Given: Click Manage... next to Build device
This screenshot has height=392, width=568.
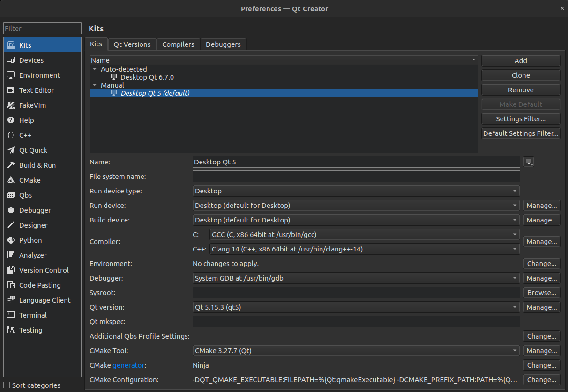Looking at the screenshot, I should pos(541,220).
